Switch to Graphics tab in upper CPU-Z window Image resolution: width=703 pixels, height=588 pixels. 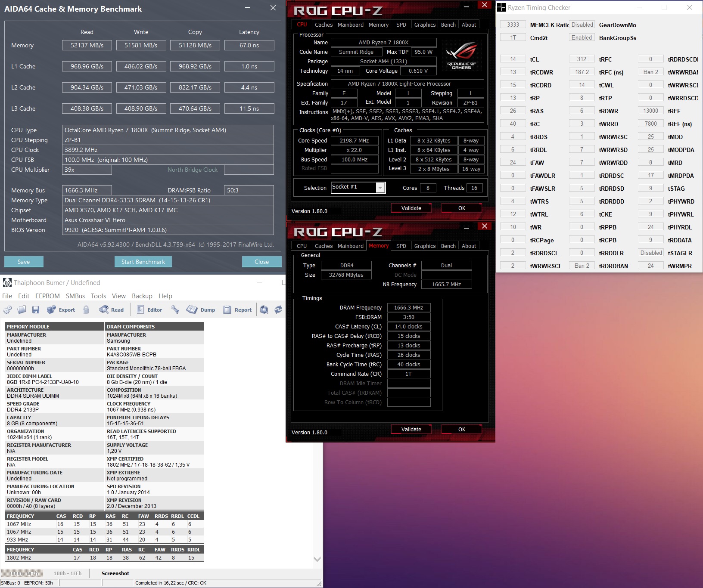pyautogui.click(x=425, y=25)
